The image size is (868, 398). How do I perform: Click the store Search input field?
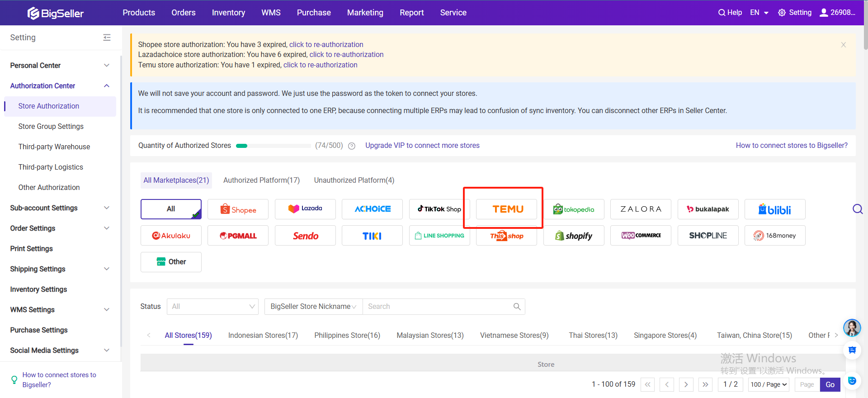tap(439, 307)
